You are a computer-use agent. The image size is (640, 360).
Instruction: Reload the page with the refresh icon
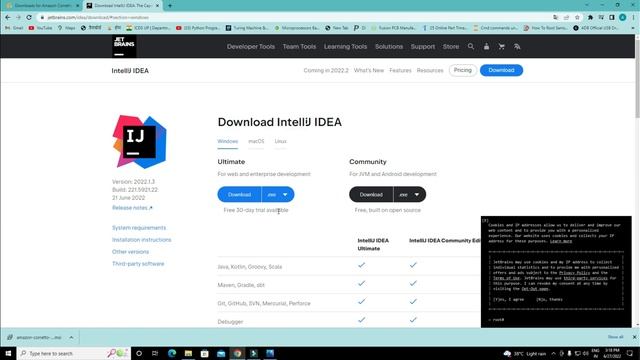point(29,18)
